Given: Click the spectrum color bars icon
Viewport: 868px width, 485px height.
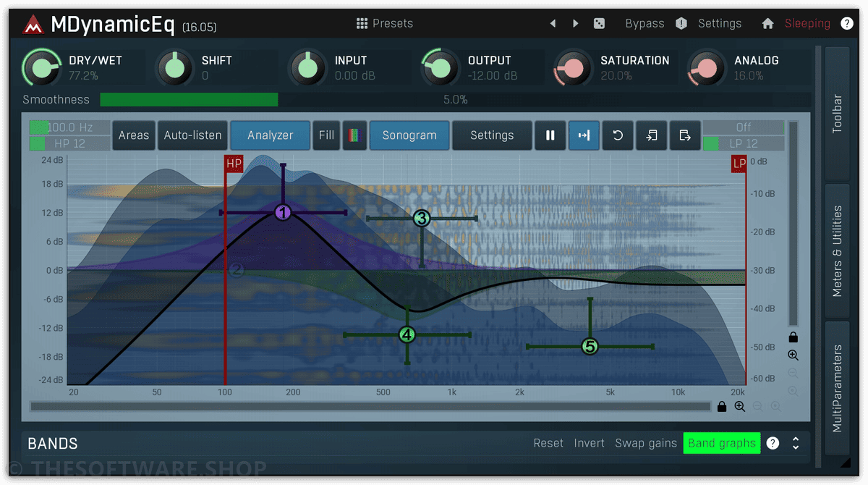Looking at the screenshot, I should tap(354, 135).
